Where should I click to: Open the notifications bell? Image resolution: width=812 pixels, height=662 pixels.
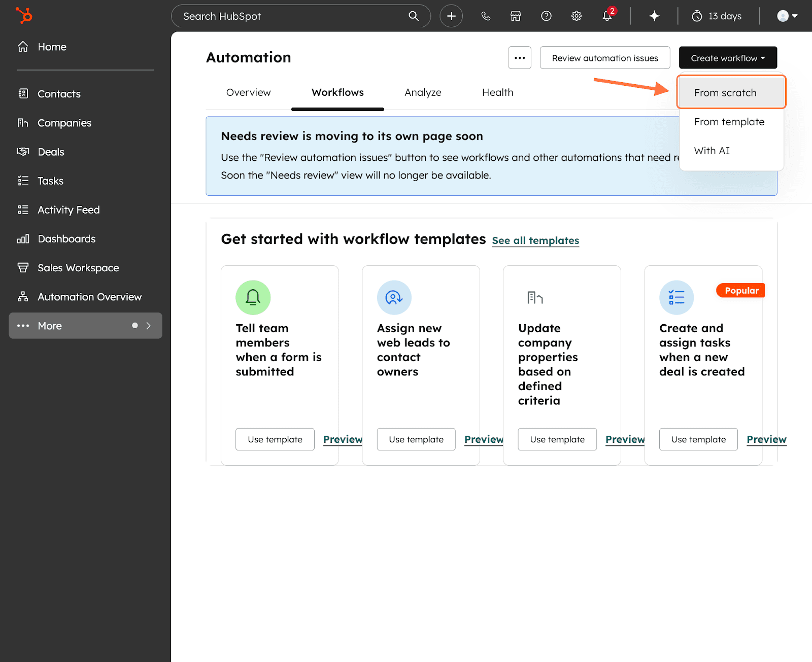tap(607, 16)
